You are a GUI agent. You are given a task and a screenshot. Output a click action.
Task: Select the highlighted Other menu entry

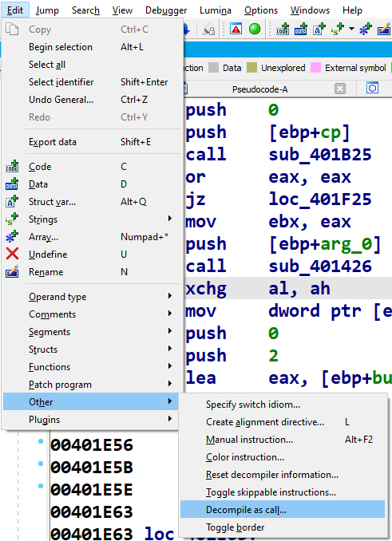point(91,401)
